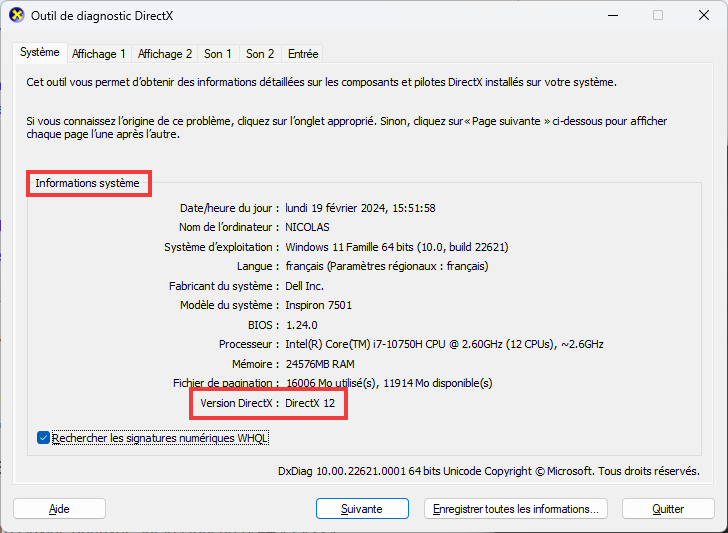Click the manufacturer value Dell Inc.
This screenshot has width=728, height=533.
pos(305,286)
